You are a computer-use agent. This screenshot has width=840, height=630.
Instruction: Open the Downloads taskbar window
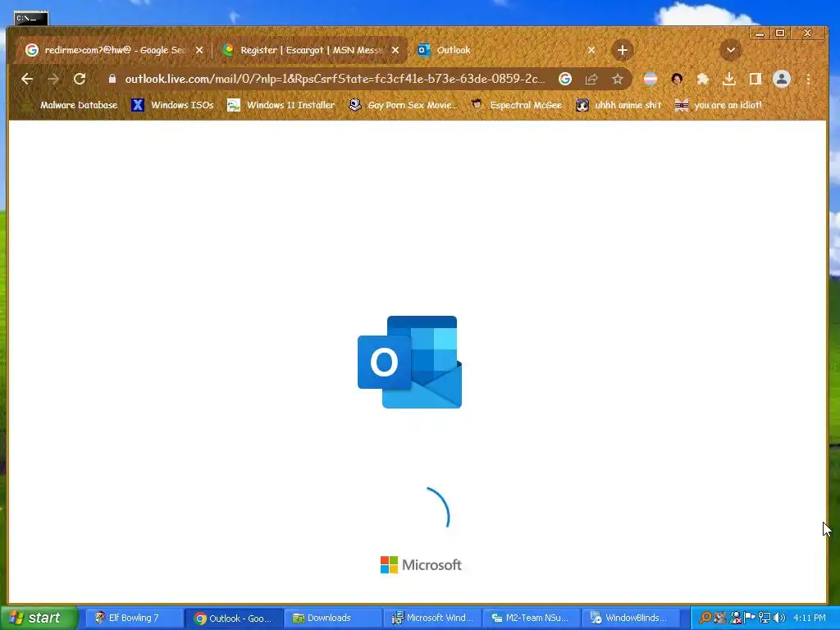coord(332,619)
